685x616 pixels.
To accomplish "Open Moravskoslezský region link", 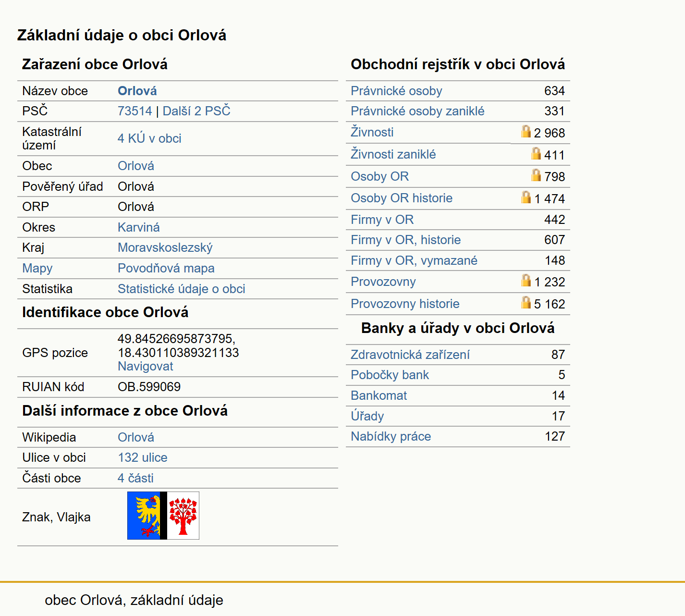I will 165,247.
